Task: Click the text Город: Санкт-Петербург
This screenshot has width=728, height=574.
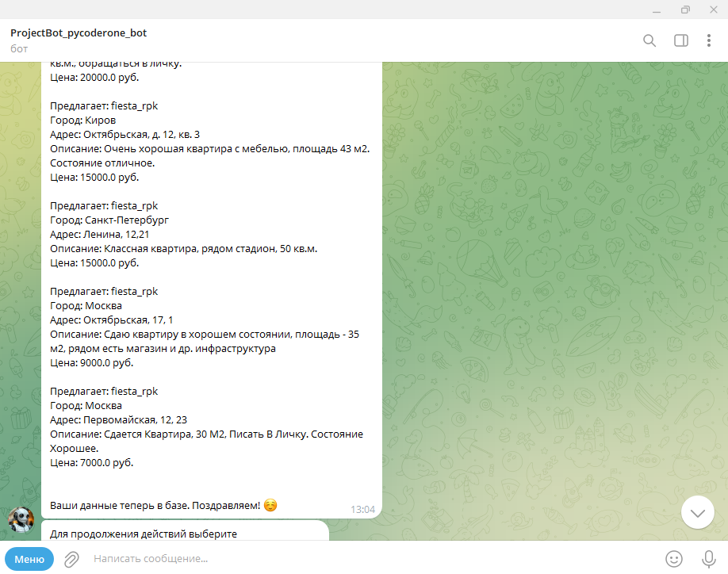Action: [x=109, y=220]
